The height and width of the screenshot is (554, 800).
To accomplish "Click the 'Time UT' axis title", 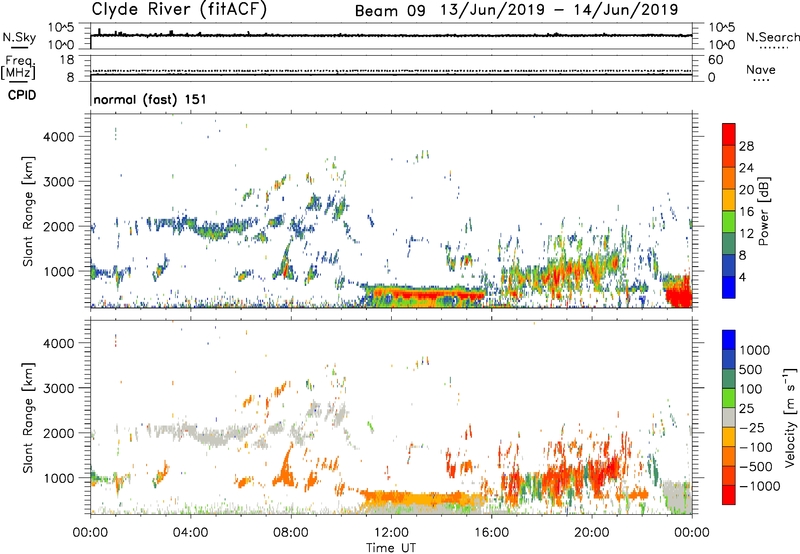I will pyautogui.click(x=391, y=548).
